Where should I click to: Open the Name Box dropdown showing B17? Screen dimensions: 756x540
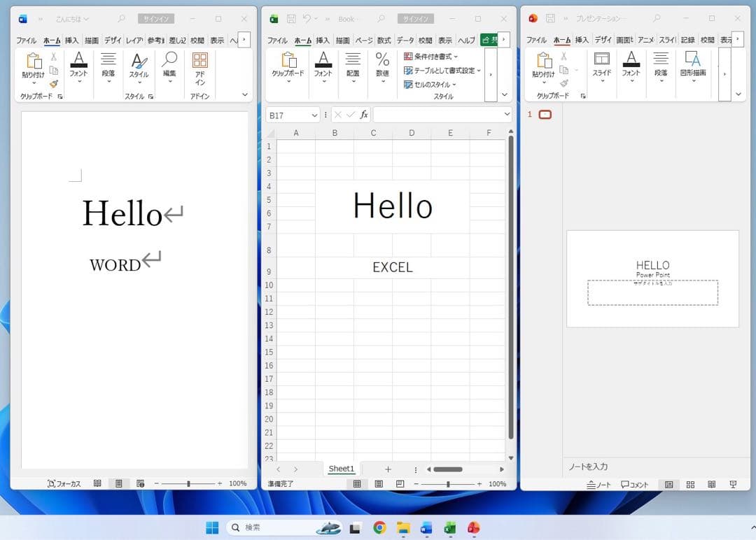[x=314, y=115]
